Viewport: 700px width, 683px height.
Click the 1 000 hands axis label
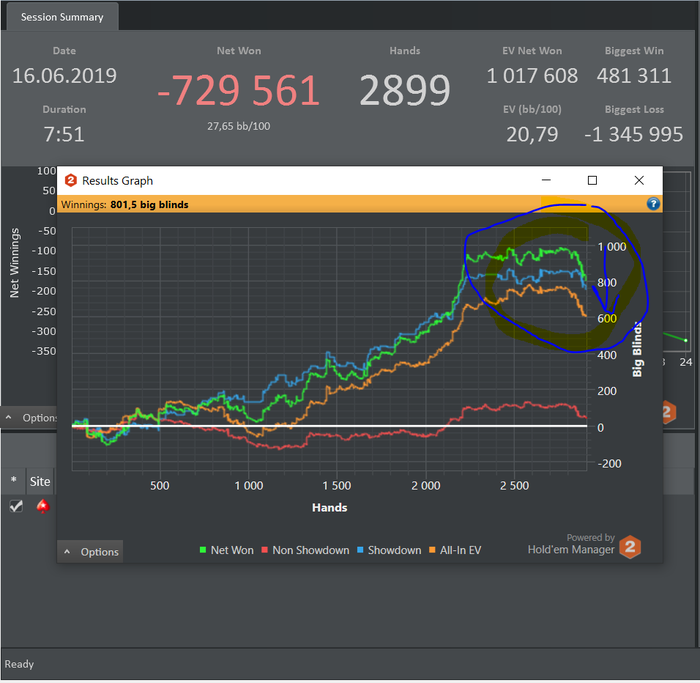click(x=249, y=486)
